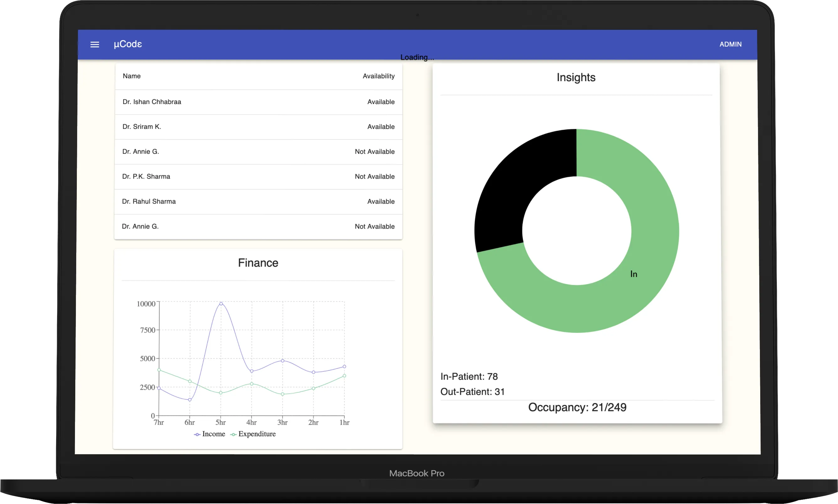
Task: Select the Dr. P.K. Sharma row
Action: (x=259, y=176)
